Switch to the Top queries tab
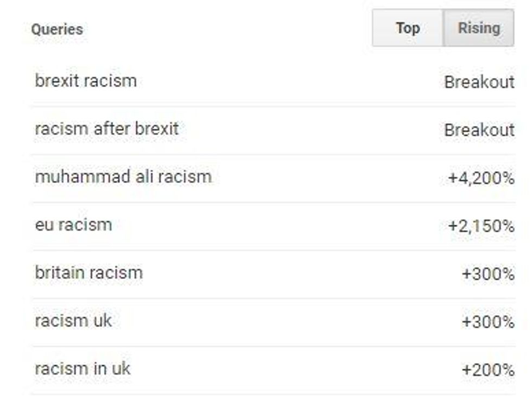The image size is (532, 406). (x=407, y=28)
